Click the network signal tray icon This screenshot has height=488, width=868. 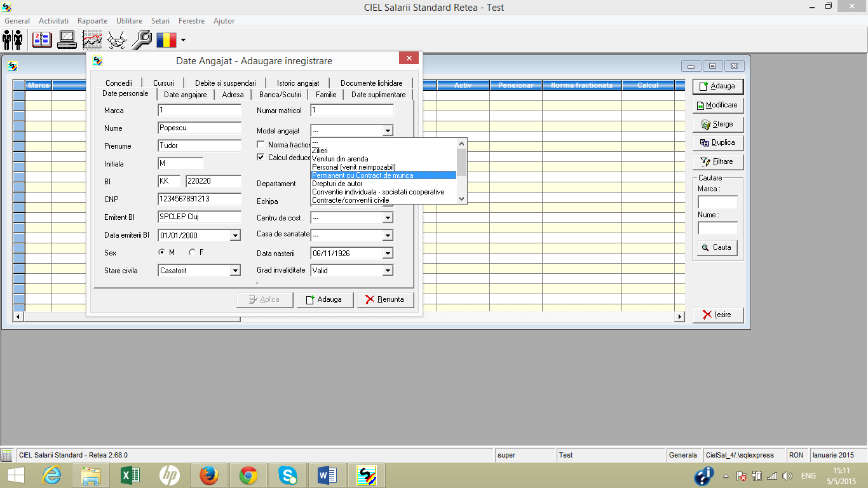[x=772, y=476]
